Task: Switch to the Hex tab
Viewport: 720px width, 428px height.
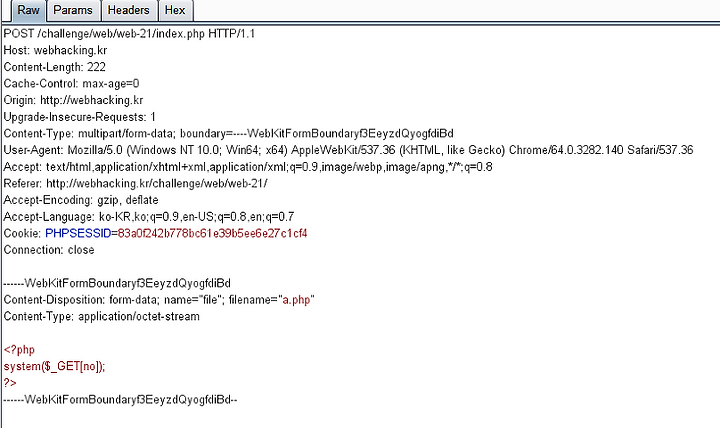Action: (175, 10)
